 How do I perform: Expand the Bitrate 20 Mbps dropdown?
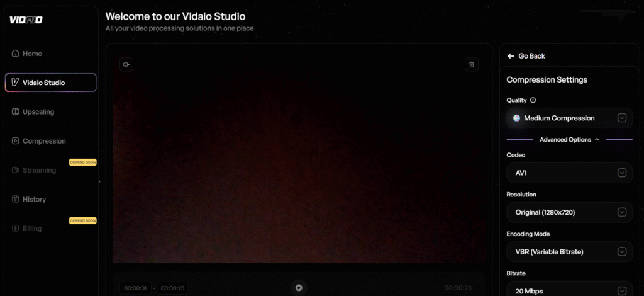pos(569,290)
